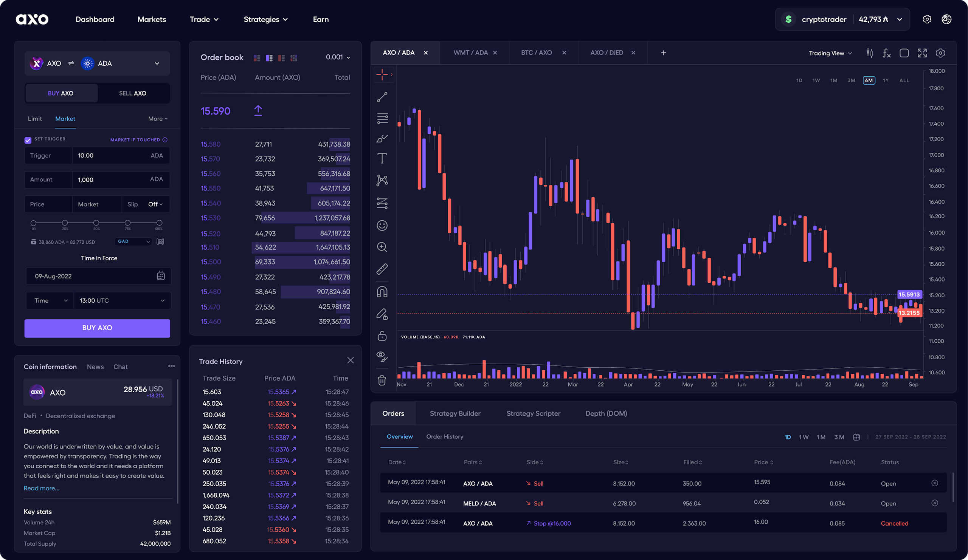Select the trend line drawing tool

(382, 97)
